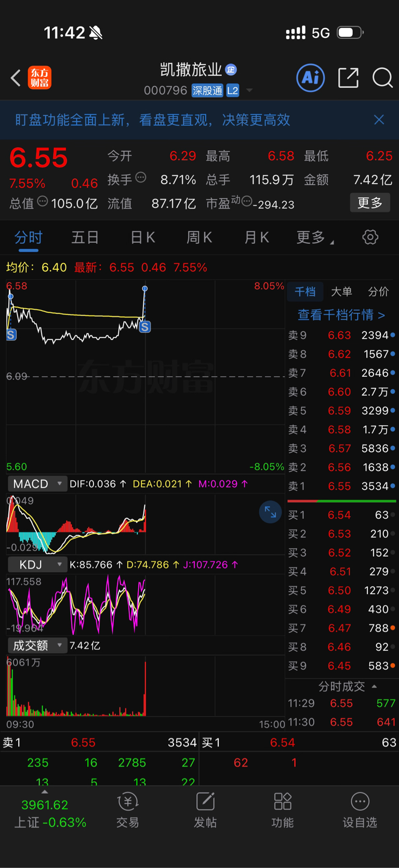
Task: Tap the 成交额 volume bar chart
Action: coord(145,686)
